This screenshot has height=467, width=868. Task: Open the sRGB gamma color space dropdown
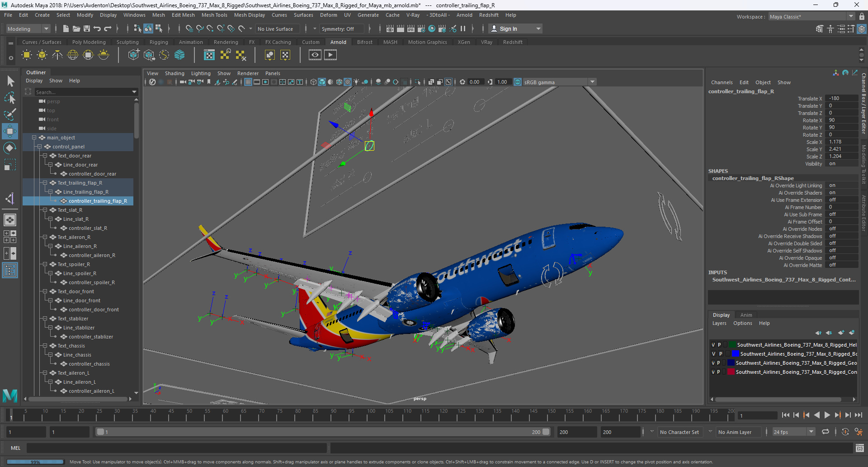pyautogui.click(x=560, y=82)
